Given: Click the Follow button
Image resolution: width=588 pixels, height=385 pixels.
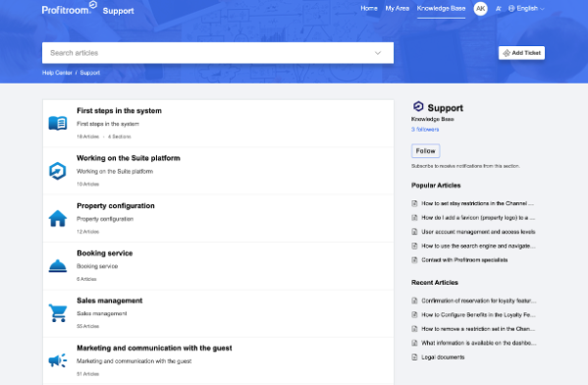Looking at the screenshot, I should (426, 151).
